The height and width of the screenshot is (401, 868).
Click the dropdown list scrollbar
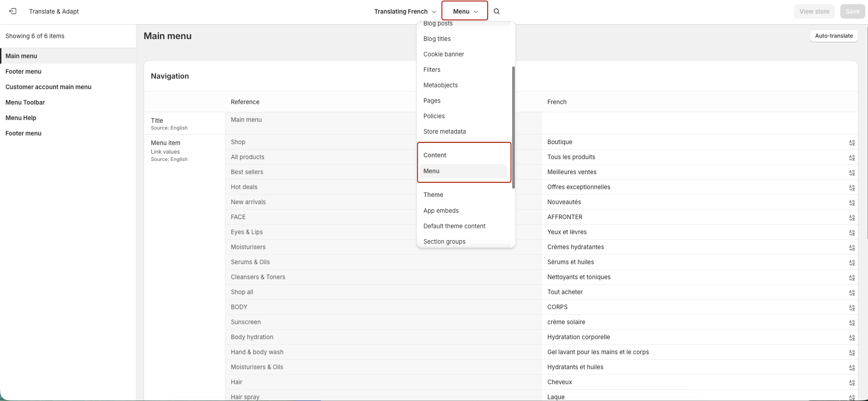coord(514,127)
